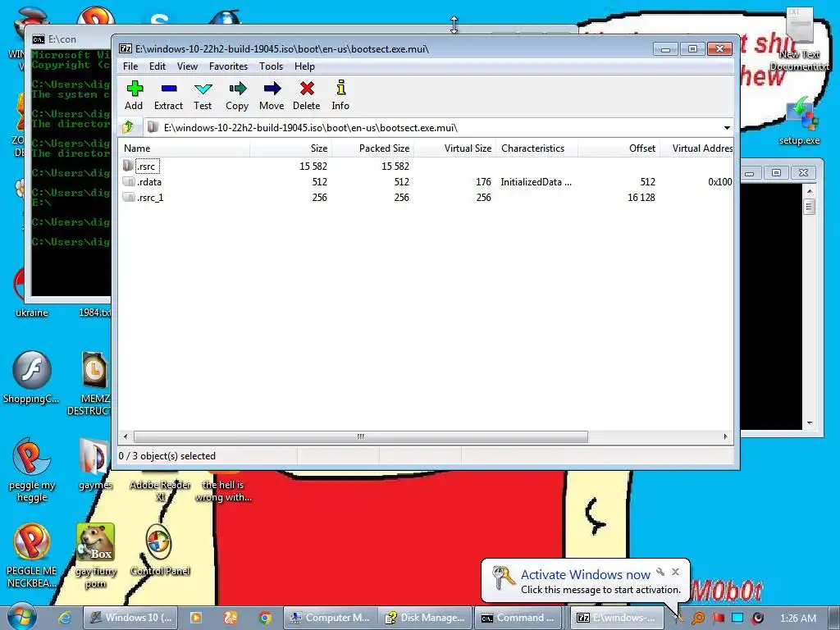Sort by the Name column header

click(184, 148)
